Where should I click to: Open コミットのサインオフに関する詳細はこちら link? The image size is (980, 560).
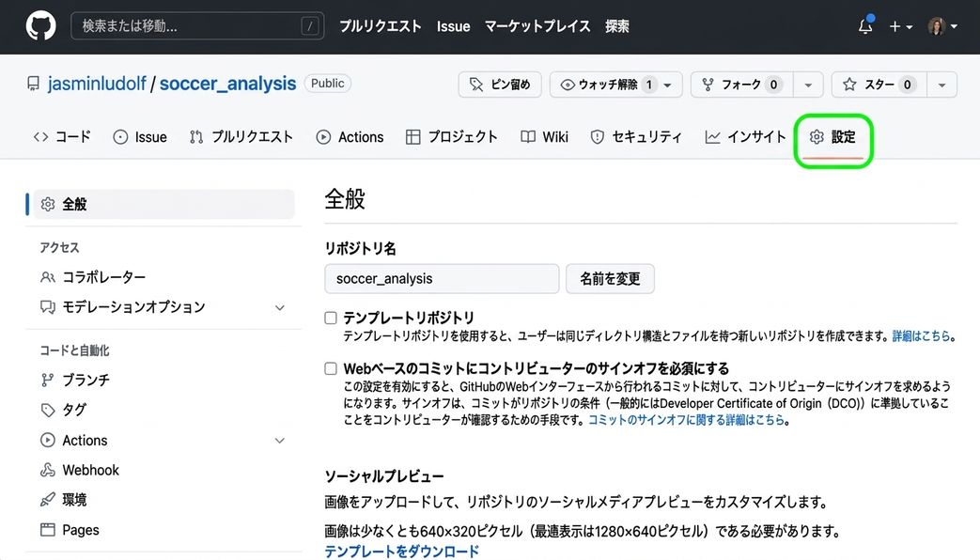[686, 420]
